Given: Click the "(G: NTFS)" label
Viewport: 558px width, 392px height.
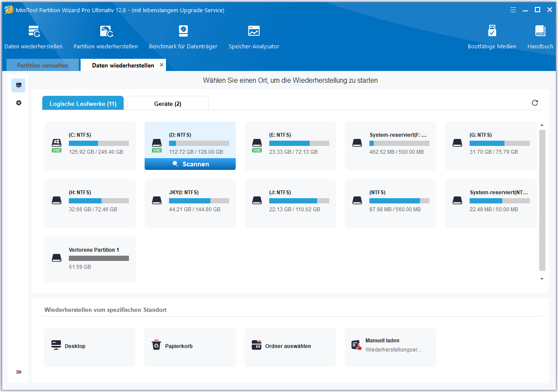Looking at the screenshot, I should point(480,135).
